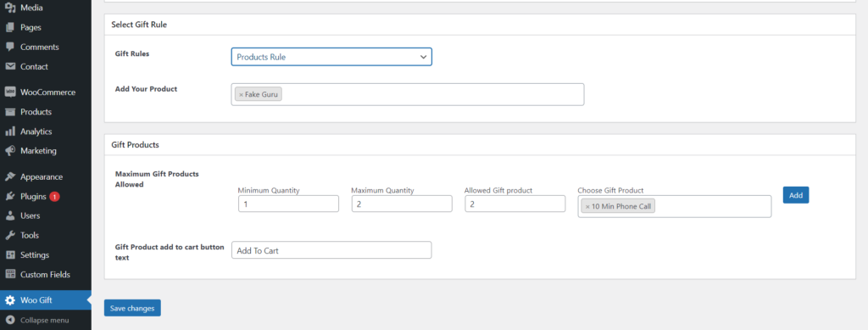Click the Add gift product button

click(796, 195)
